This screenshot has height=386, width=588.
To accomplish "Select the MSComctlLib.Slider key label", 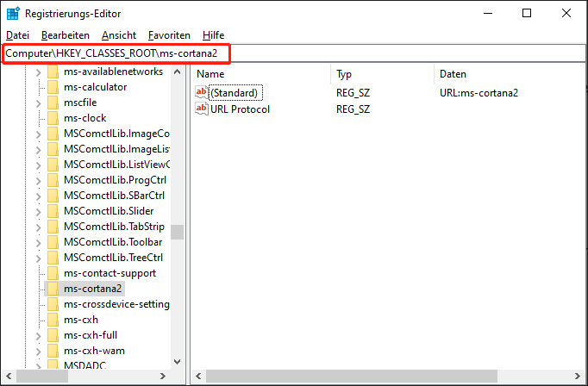I will click(109, 211).
